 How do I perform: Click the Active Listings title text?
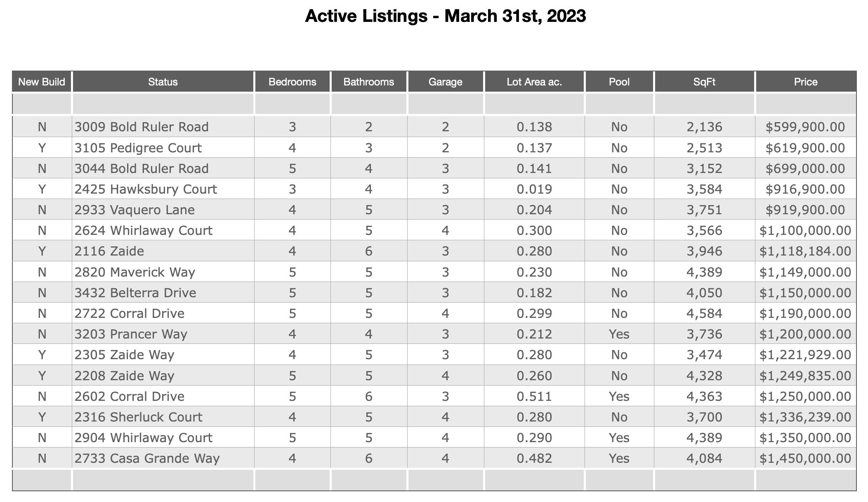[x=445, y=16]
